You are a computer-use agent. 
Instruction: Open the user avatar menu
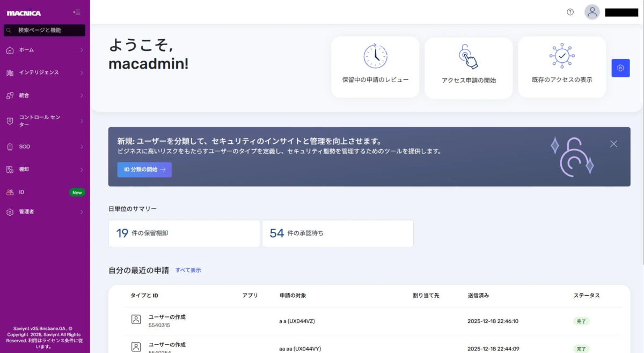592,12
